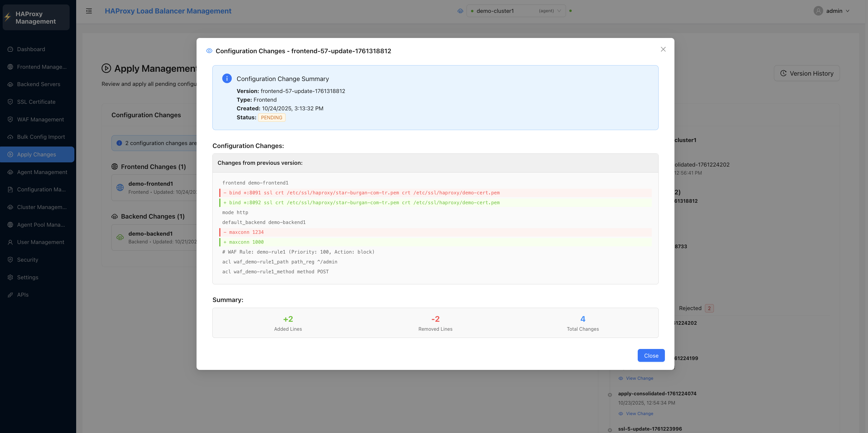The image size is (868, 433).
Task: Click View Change for apply-consolidated-1761224074
Action: tap(636, 414)
